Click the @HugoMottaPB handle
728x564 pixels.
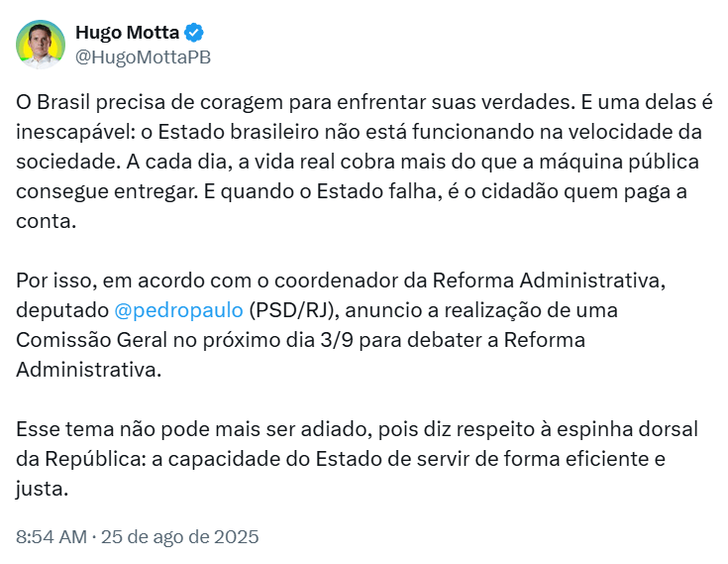tap(143, 57)
